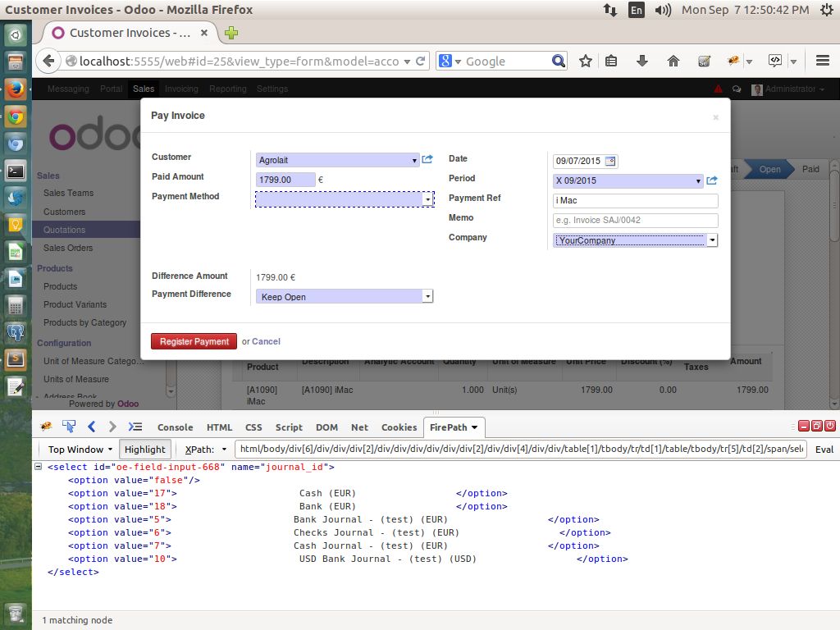Click the Firebug toolbar button in Firefox
Viewport: 840px width, 630px height.
tap(733, 61)
